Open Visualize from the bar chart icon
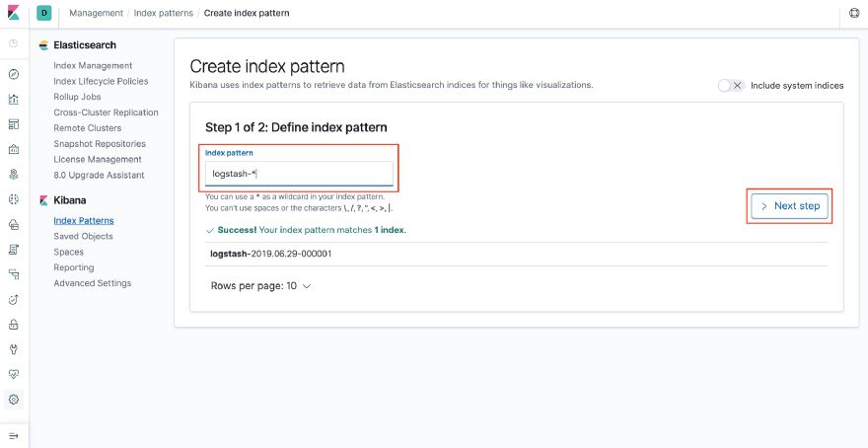This screenshot has width=868, height=448. pyautogui.click(x=14, y=99)
